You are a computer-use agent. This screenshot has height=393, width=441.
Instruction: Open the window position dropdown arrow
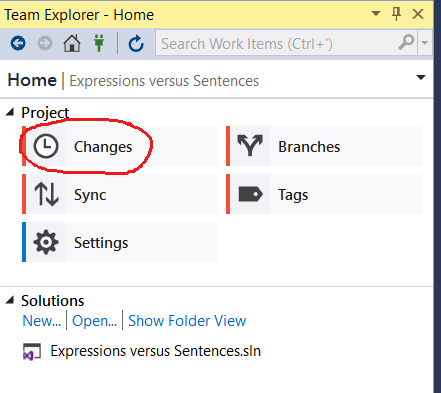376,14
